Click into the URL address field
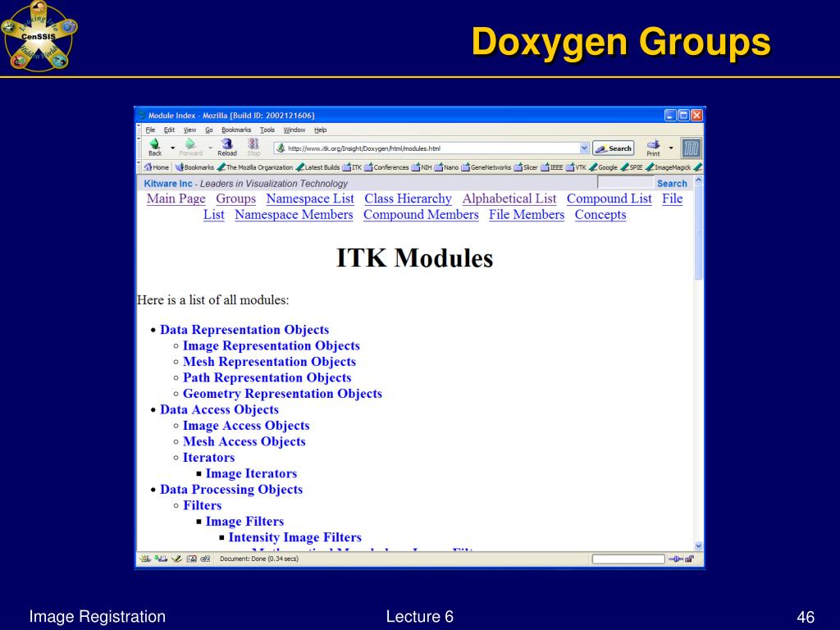The image size is (840, 630). [x=427, y=148]
